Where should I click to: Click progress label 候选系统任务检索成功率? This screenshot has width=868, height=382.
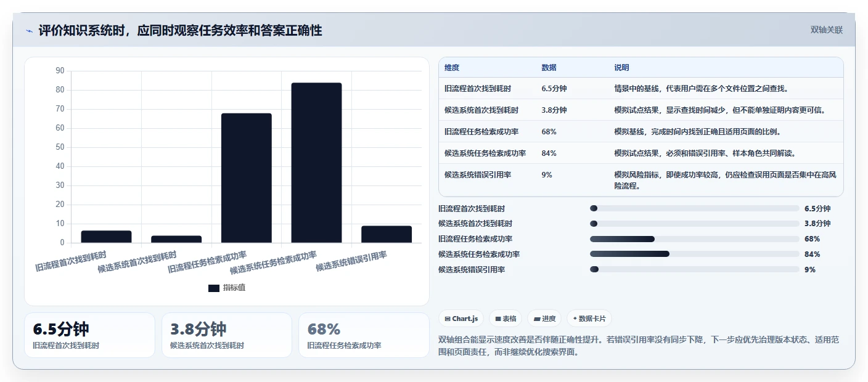(x=479, y=254)
